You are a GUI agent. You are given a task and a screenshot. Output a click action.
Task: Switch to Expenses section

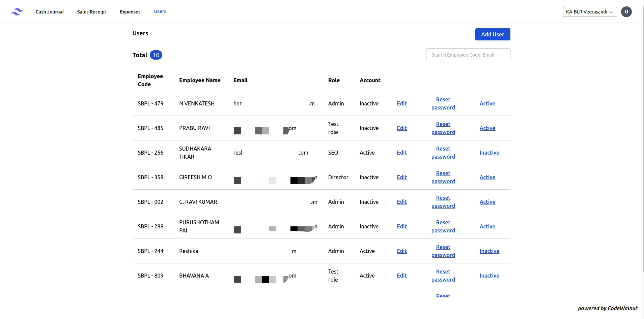click(x=130, y=12)
